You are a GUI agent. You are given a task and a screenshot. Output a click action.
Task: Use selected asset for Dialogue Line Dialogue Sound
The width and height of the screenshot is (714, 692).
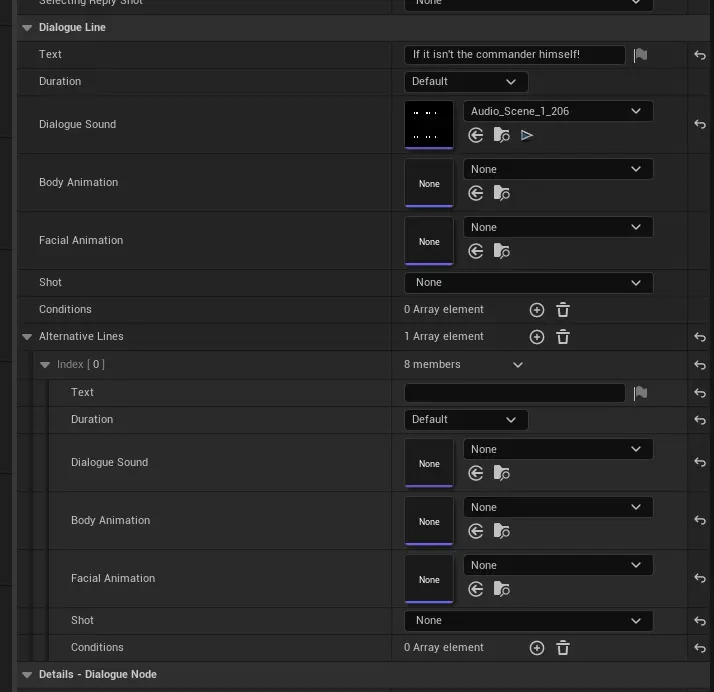click(475, 135)
